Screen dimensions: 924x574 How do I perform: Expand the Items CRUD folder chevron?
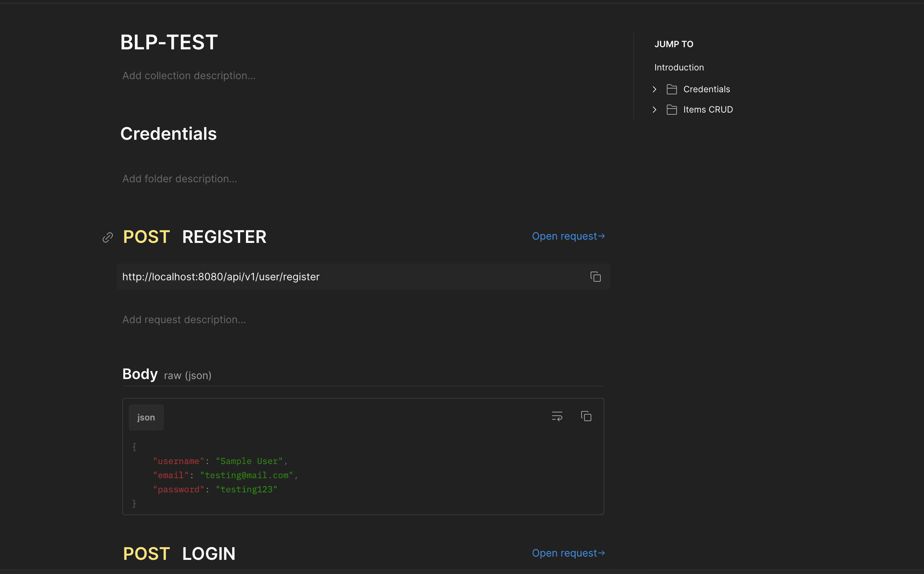[654, 110]
